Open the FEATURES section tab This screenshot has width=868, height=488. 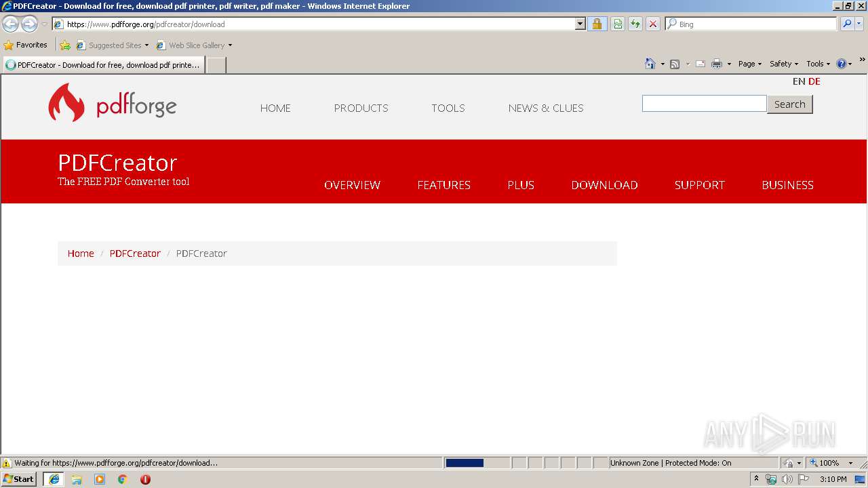point(443,185)
